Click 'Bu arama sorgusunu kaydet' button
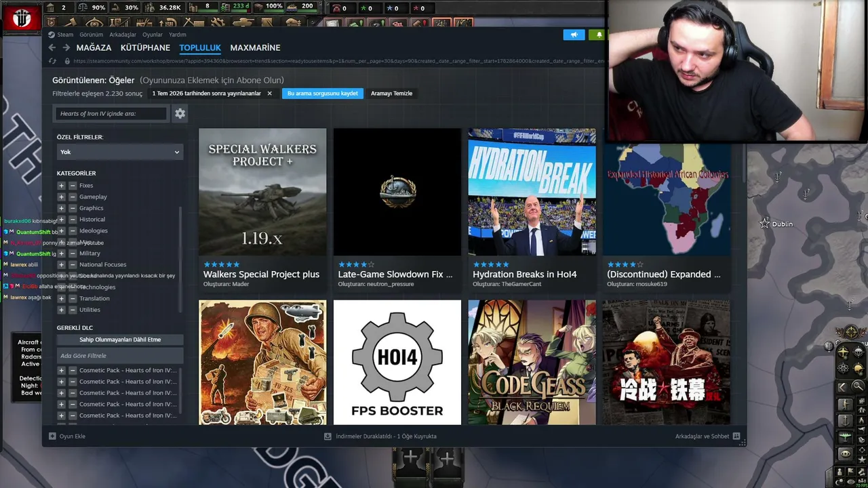The image size is (868, 488). pos(323,94)
